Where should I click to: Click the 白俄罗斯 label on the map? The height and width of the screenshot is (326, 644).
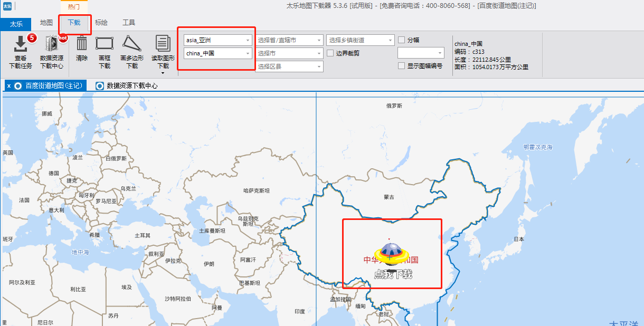click(x=116, y=158)
